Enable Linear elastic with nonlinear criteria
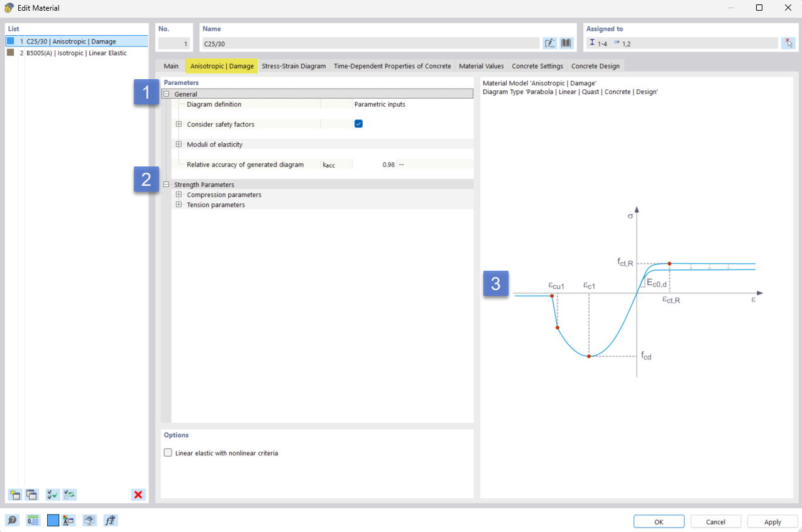 click(168, 452)
